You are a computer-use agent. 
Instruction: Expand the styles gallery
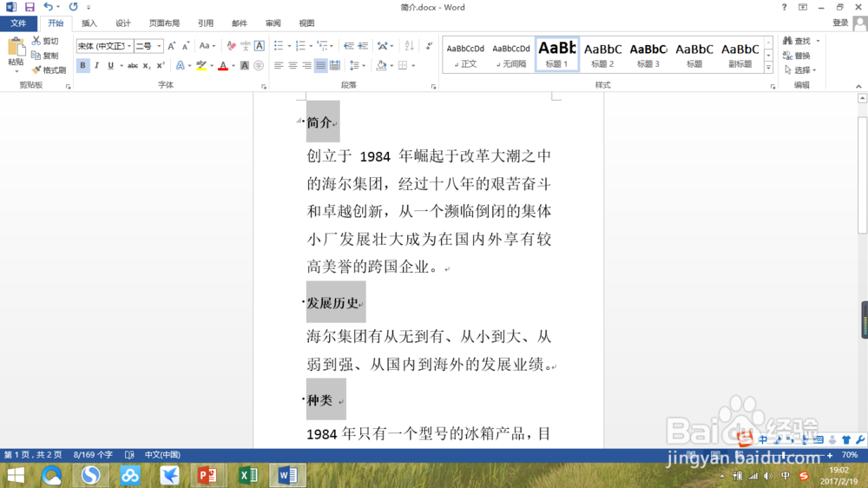pos(768,68)
